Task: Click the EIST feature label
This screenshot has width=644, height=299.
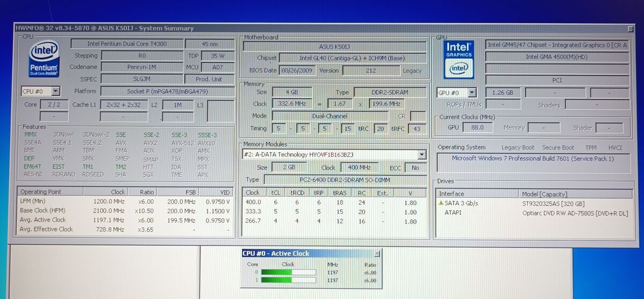Action: 59,167
